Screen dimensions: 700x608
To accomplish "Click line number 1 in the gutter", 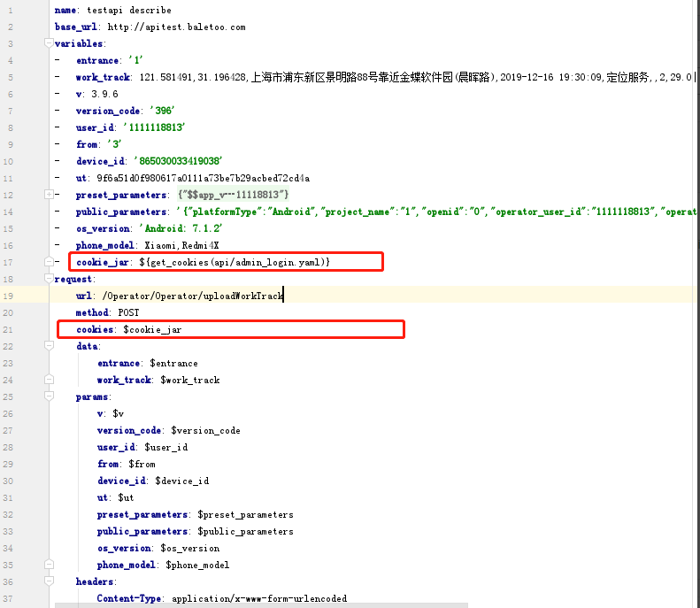I will [x=11, y=10].
